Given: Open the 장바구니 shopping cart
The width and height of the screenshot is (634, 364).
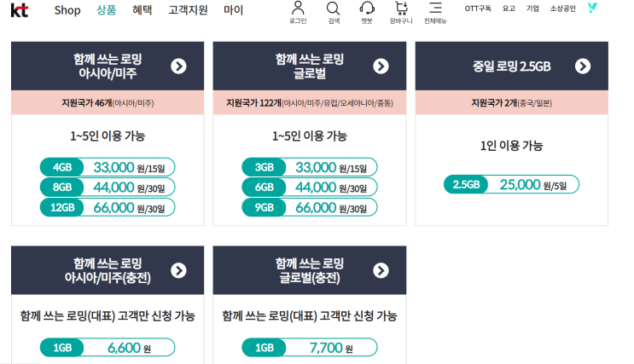Looking at the screenshot, I should 400,12.
